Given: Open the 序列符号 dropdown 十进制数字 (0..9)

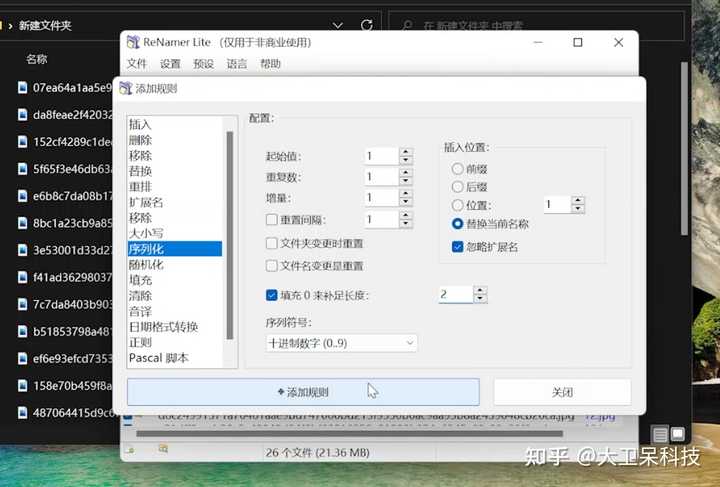Looking at the screenshot, I should [x=341, y=343].
